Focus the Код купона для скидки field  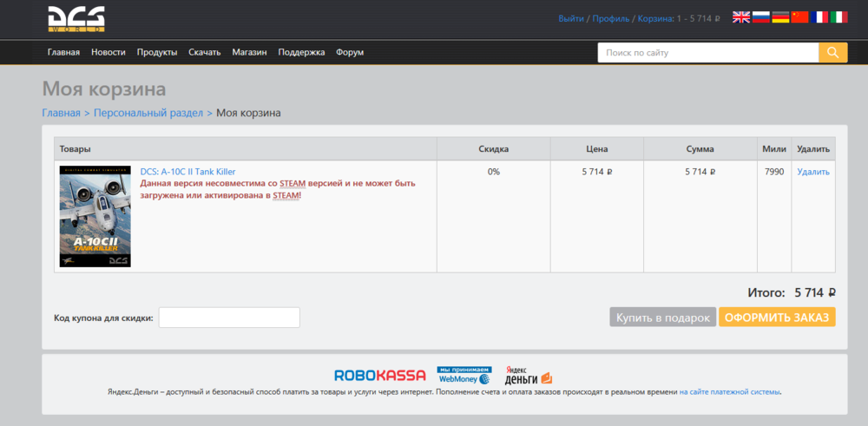point(229,318)
